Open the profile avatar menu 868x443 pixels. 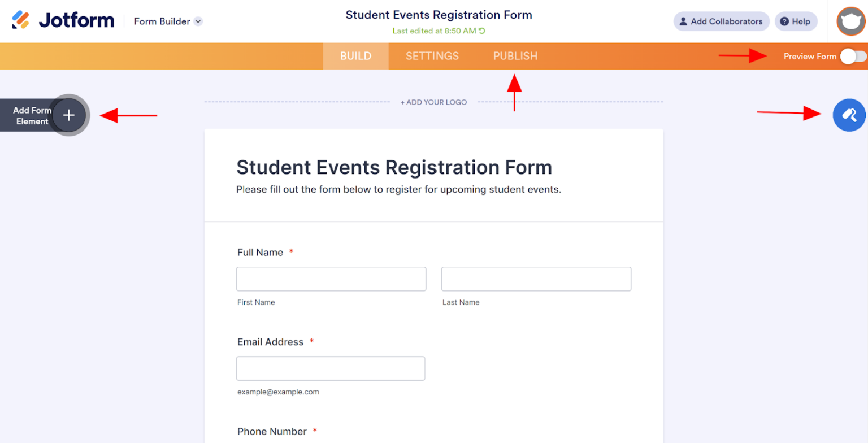point(850,21)
